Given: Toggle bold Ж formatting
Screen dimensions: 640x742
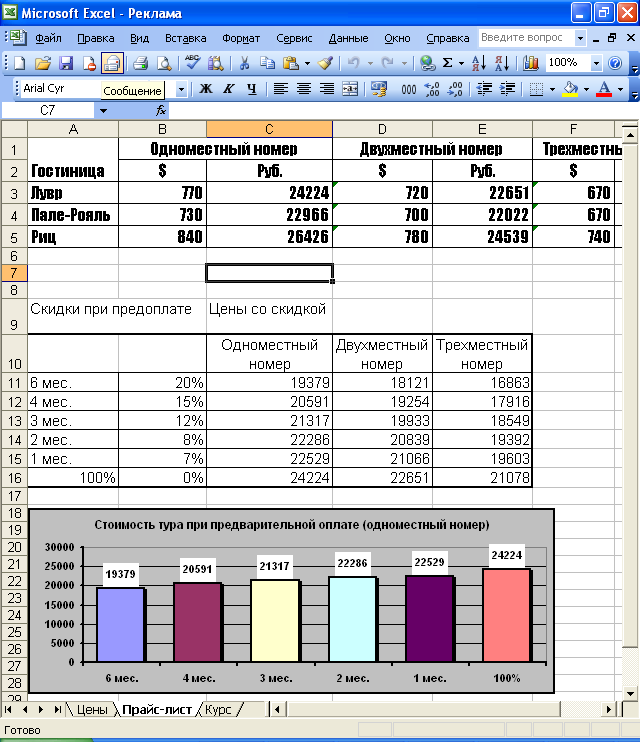Looking at the screenshot, I should tap(205, 88).
